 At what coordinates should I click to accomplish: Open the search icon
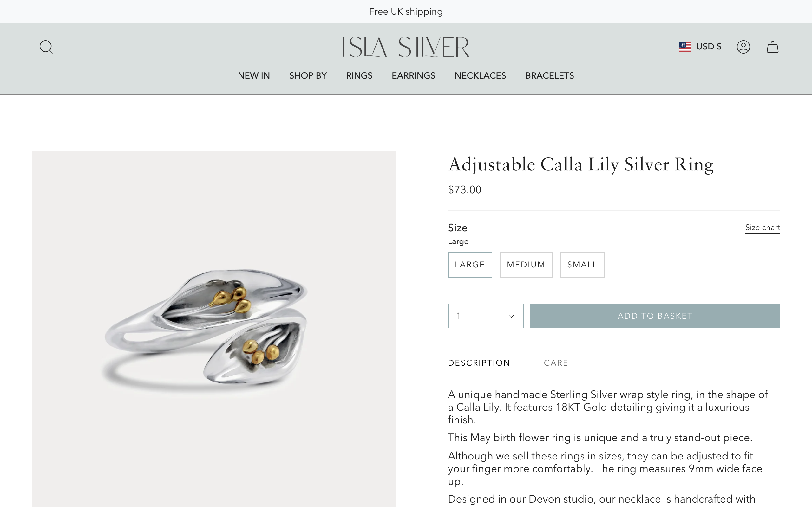tap(46, 47)
